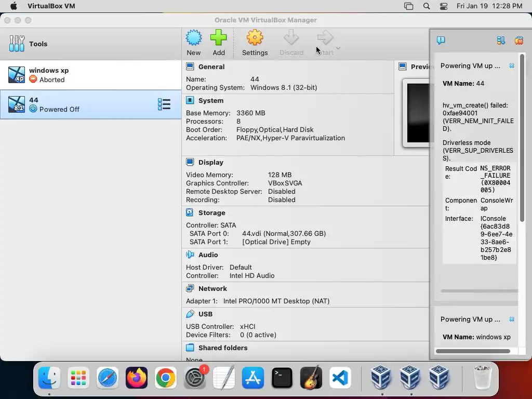Open the USB section header

[x=205, y=314]
